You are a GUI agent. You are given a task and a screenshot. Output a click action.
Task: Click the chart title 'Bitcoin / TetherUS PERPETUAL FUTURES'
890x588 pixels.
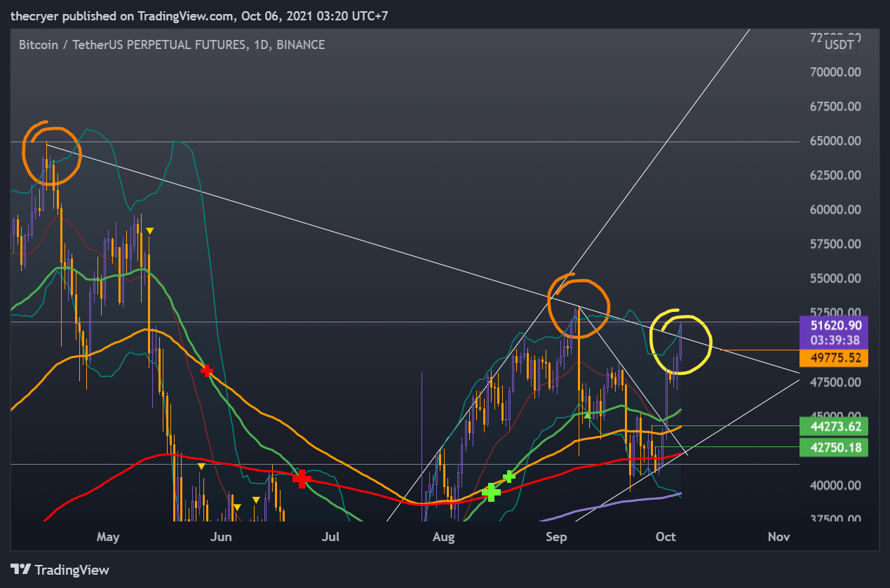132,45
